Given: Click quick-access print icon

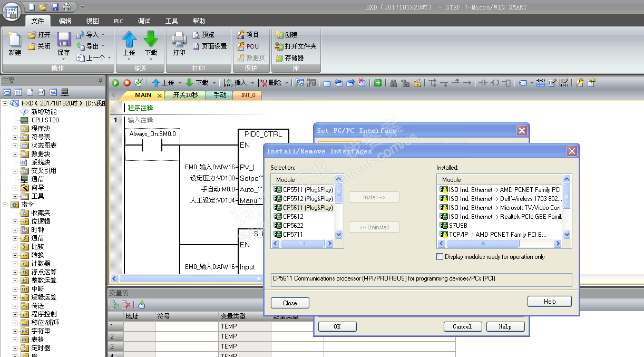Looking at the screenshot, I should (x=66, y=7).
